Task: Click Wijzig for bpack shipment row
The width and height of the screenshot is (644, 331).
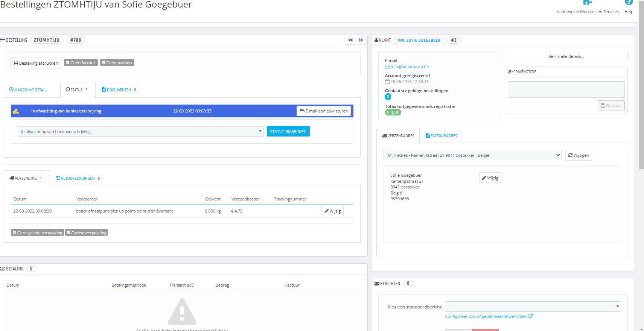Action: coord(333,211)
